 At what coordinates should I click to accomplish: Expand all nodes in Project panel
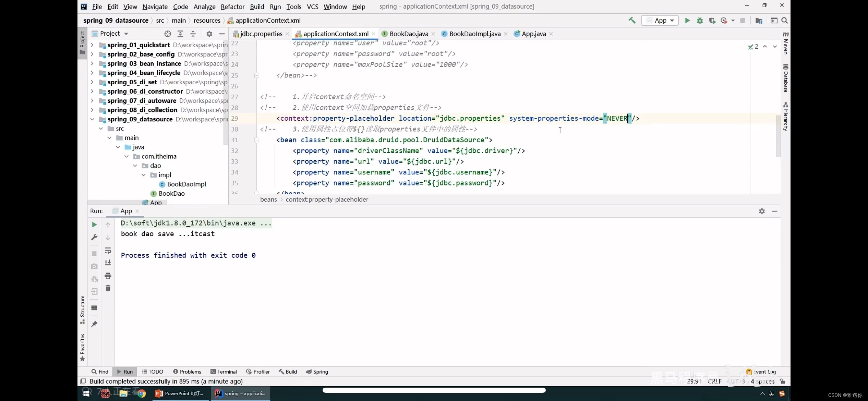180,34
